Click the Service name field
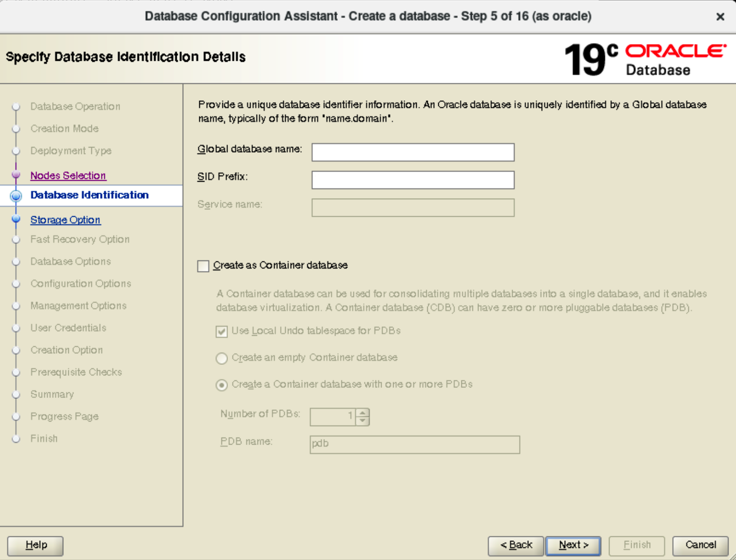Screen dimensions: 736x560 [413, 207]
